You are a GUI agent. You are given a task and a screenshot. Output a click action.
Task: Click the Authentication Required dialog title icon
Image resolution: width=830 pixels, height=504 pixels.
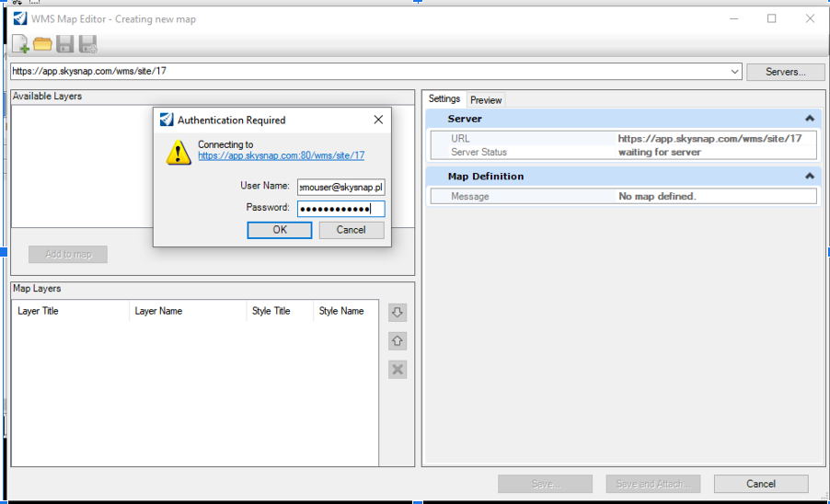[167, 120]
